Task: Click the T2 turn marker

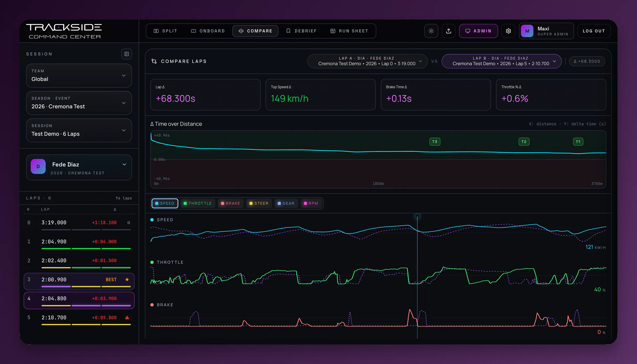Action: click(524, 142)
